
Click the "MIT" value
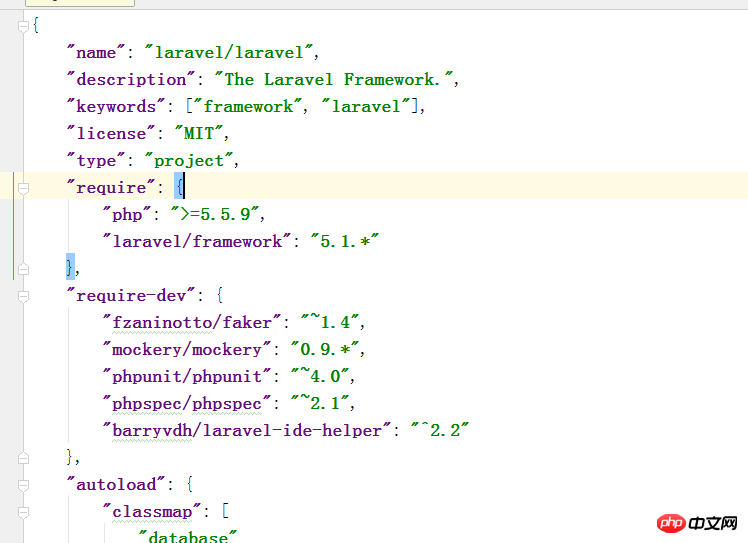click(x=199, y=133)
